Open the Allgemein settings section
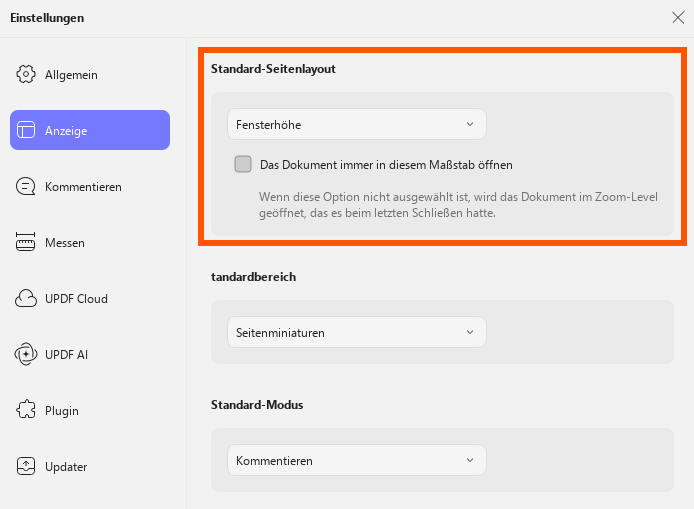This screenshot has width=694, height=509. tap(90, 74)
